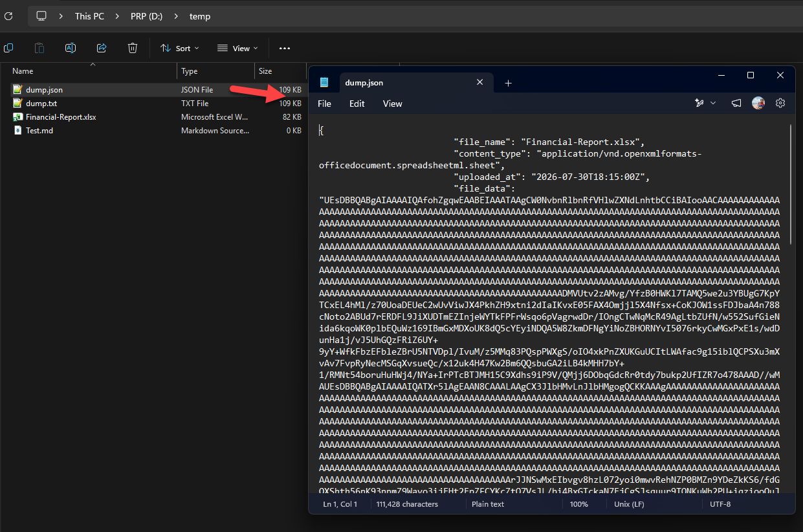
Task: Click the opening brace on first Notepad line
Action: [x=321, y=131]
